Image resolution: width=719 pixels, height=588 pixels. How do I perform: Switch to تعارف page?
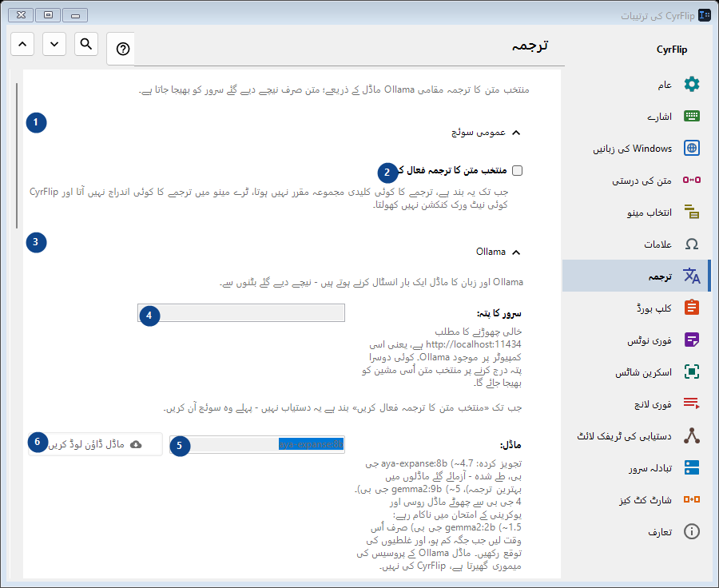pyautogui.click(x=636, y=531)
